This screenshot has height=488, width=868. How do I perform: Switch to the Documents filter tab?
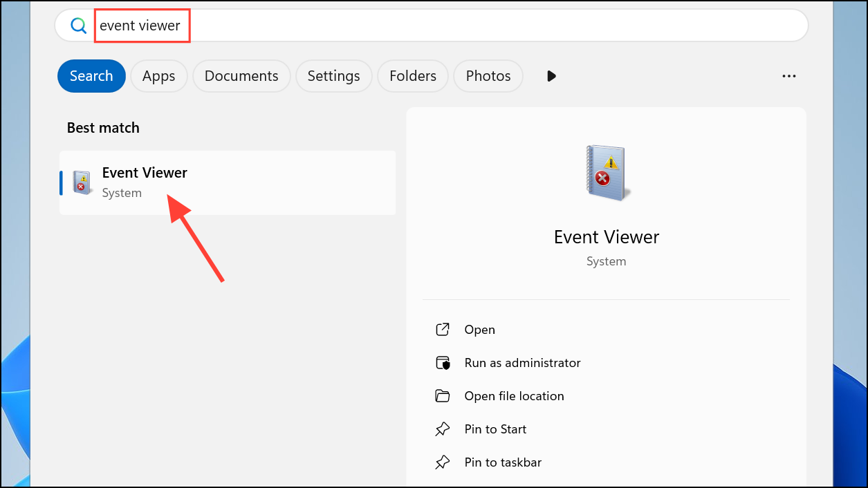tap(241, 76)
